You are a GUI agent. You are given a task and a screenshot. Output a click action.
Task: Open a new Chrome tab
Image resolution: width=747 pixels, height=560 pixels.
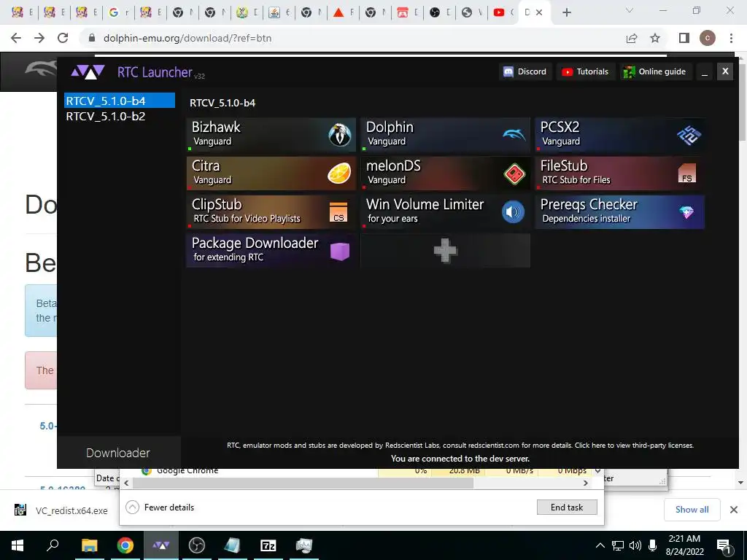(566, 12)
